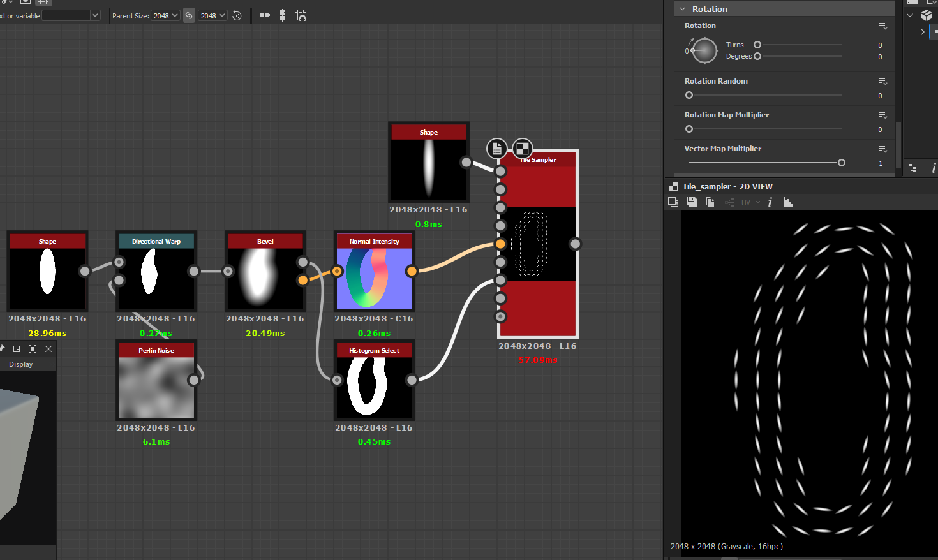938x560 pixels.
Task: Align selected nodes vertically
Action: 283,15
